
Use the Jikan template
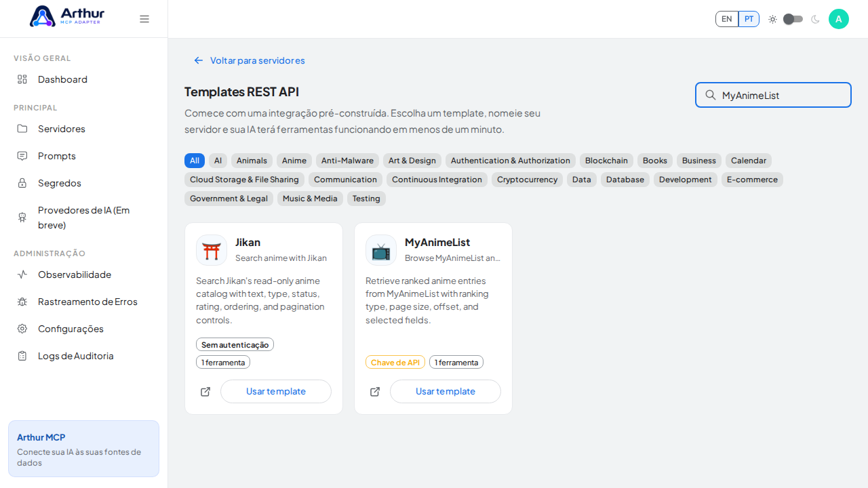[276, 392]
